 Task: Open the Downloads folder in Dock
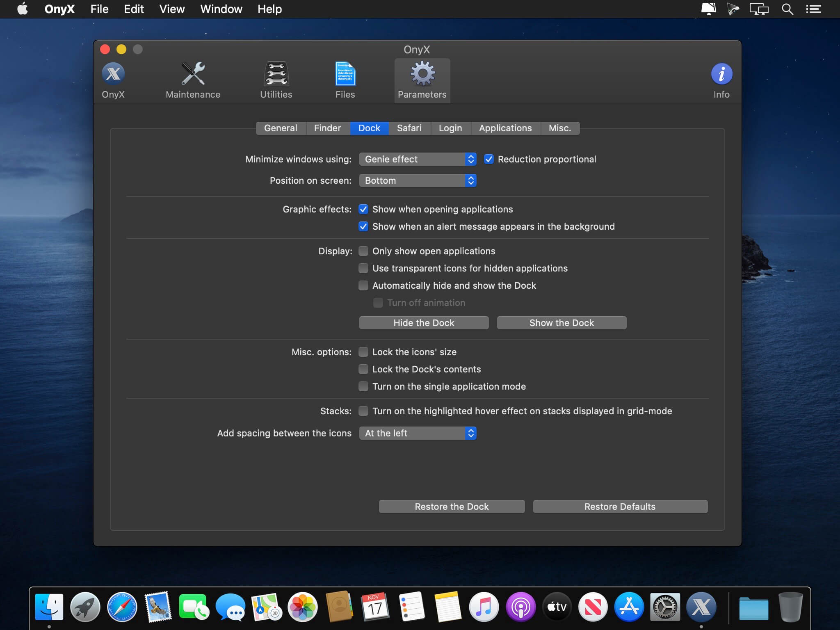(x=754, y=607)
